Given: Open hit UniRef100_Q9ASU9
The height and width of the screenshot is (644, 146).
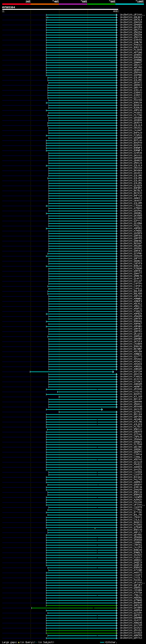Looking at the screenshot, I should [x=131, y=22].
